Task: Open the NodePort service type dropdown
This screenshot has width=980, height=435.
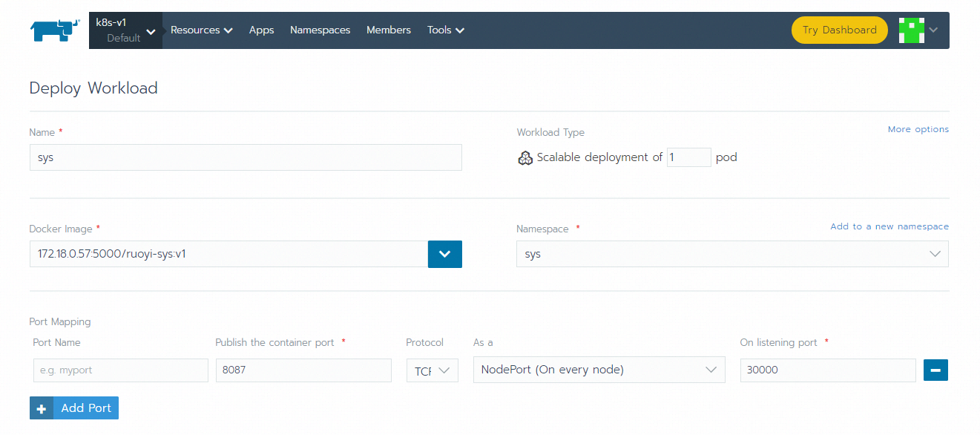Action: tap(599, 370)
